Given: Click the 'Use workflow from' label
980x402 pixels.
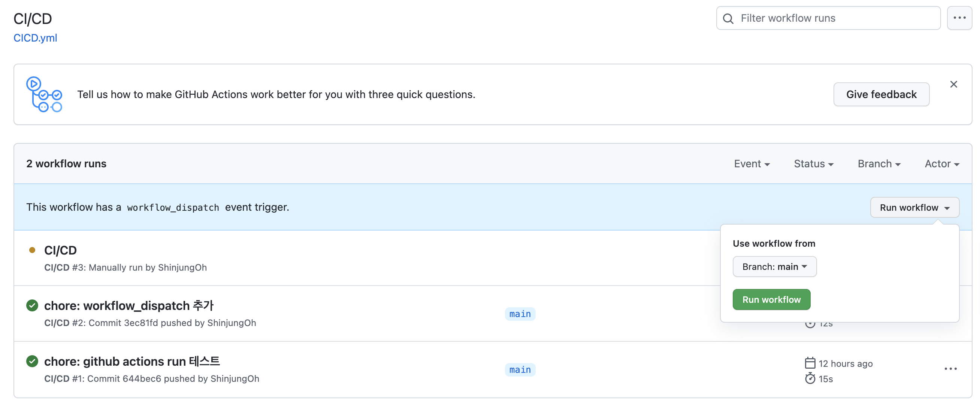Looking at the screenshot, I should click(x=774, y=244).
